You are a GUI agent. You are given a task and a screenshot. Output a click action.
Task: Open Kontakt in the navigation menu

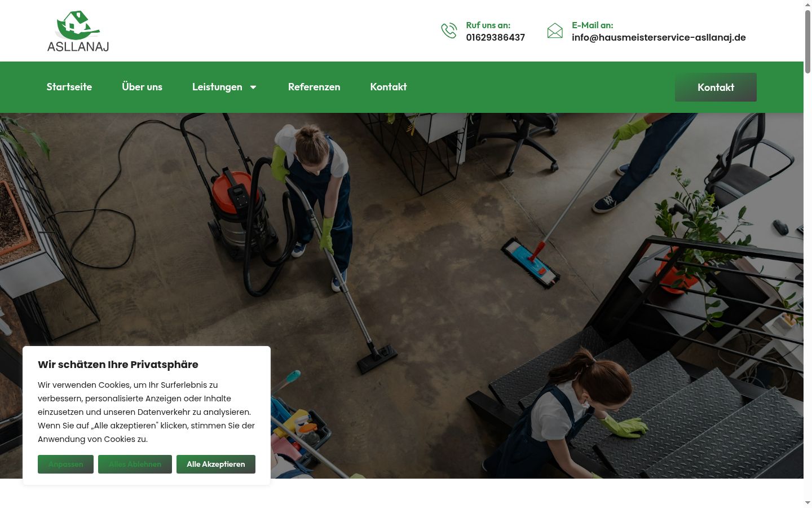point(389,87)
